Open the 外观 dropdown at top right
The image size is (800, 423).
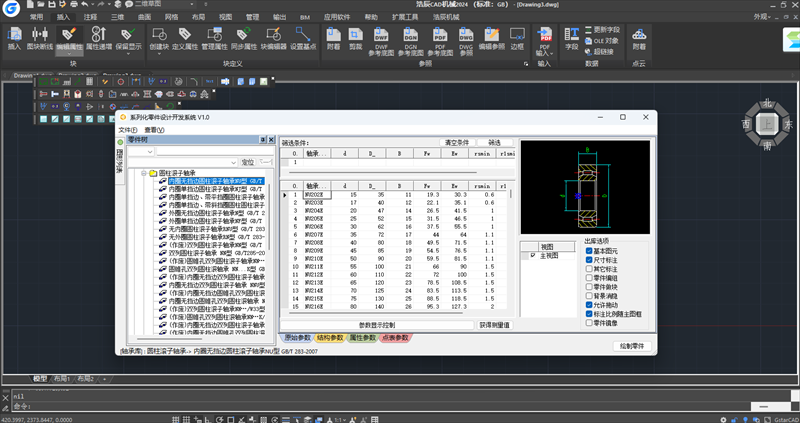(x=763, y=17)
